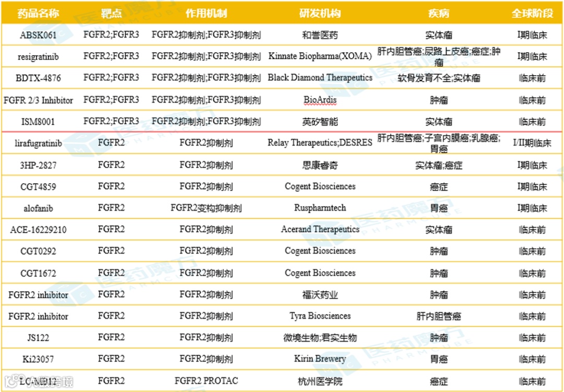Click the Tyra Biosciences institution cell
The height and width of the screenshot is (392, 564).
[x=320, y=316]
